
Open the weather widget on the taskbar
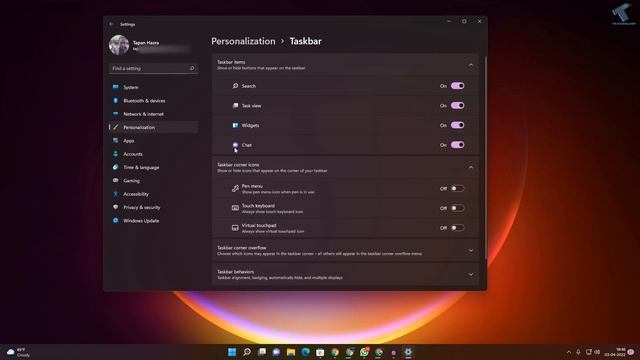(18, 352)
